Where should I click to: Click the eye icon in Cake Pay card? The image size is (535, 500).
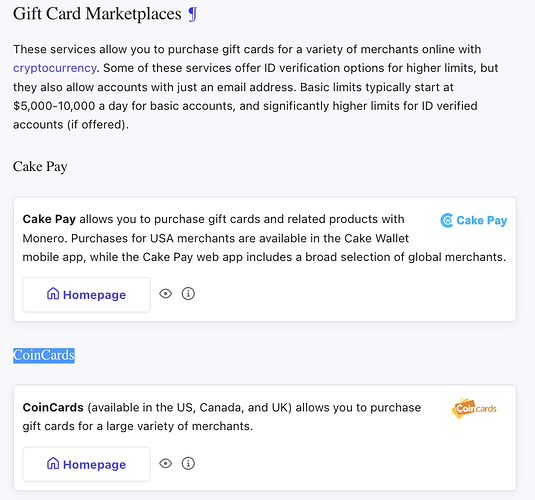pyautogui.click(x=165, y=294)
